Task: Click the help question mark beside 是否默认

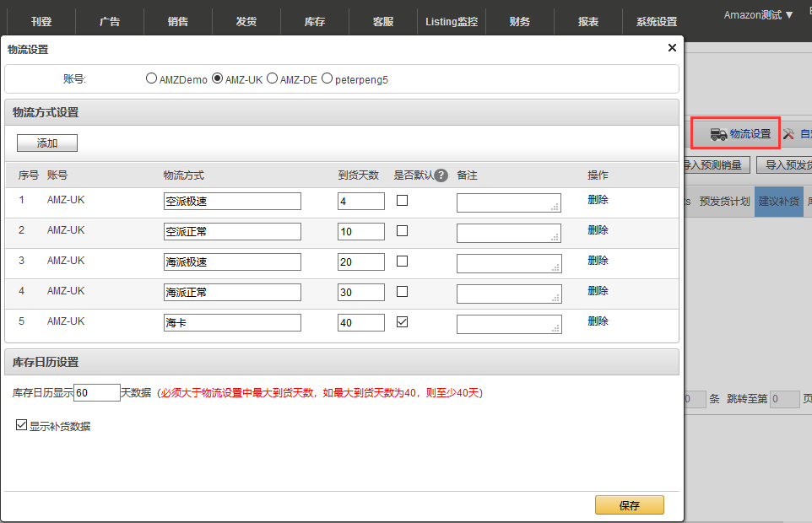Action: point(441,175)
